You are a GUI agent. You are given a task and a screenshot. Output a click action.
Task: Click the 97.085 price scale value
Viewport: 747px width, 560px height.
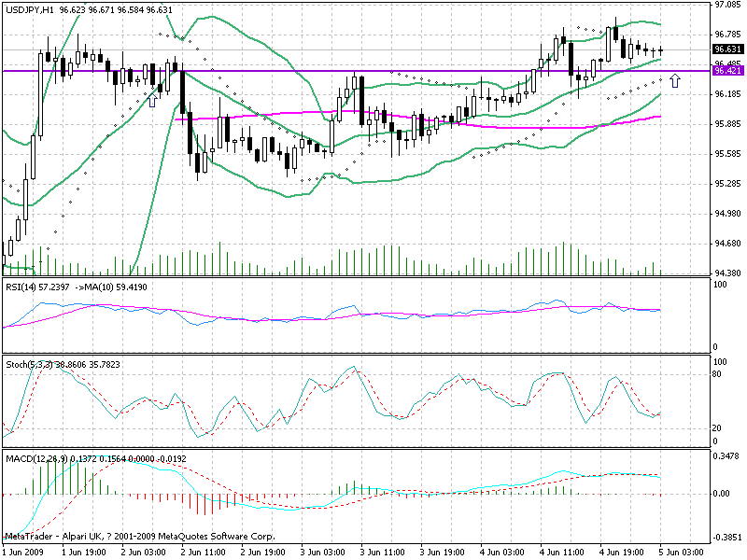coord(728,5)
